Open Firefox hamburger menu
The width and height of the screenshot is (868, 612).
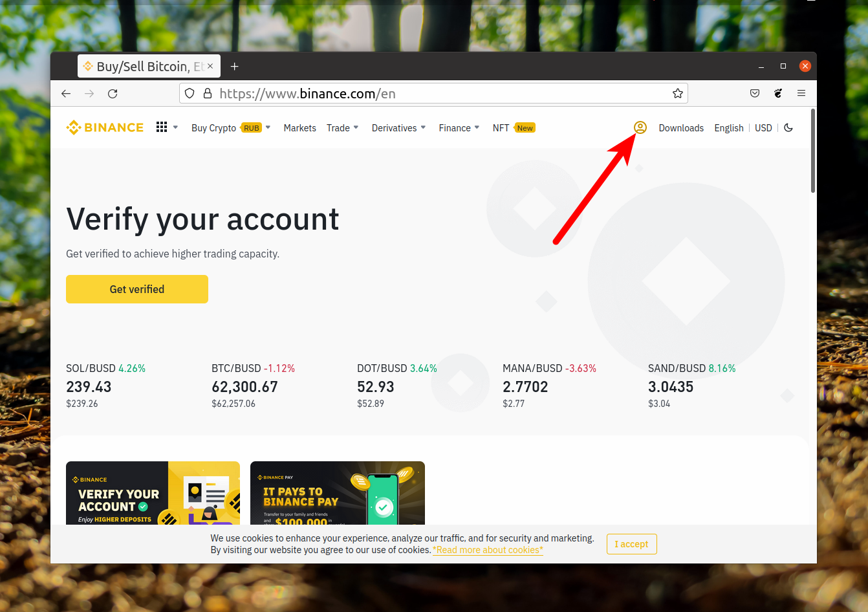pos(801,93)
